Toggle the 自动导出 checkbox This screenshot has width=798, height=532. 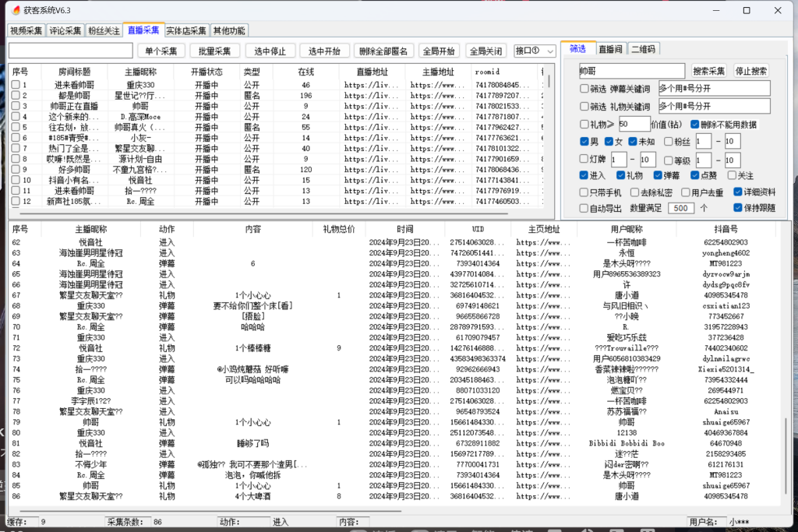click(584, 209)
